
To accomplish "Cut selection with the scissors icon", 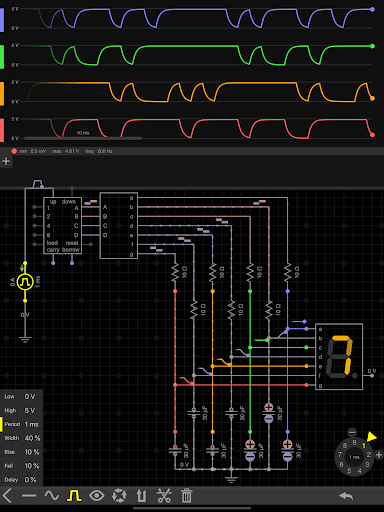I will pyautogui.click(x=164, y=496).
